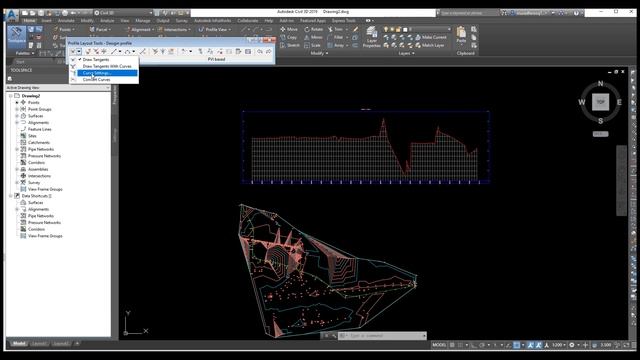Click the Trim tool
640x360 pixels.
pos(336,29)
